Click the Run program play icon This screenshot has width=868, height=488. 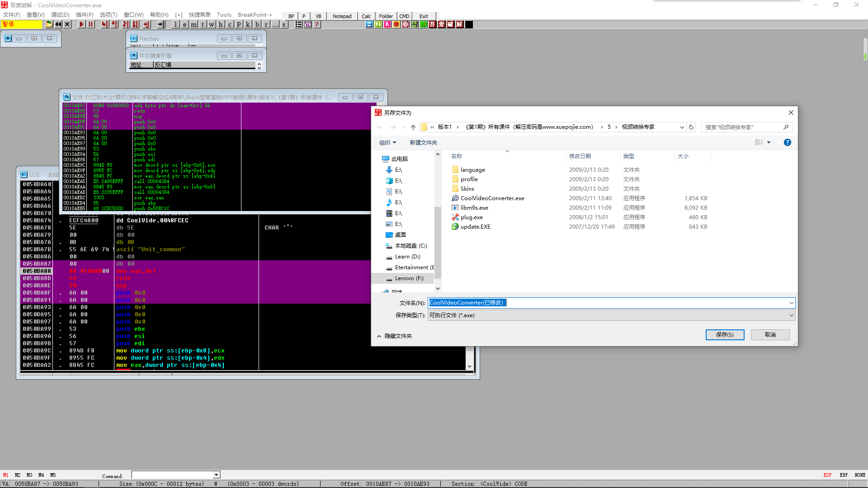tap(81, 24)
